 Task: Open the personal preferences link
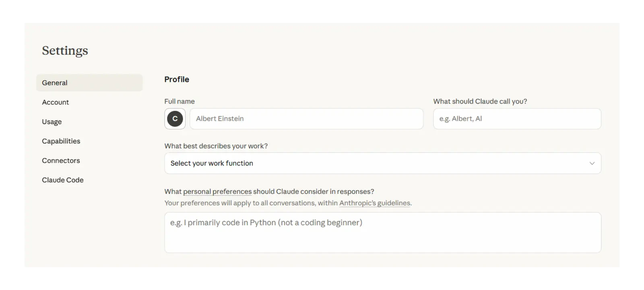tap(217, 191)
